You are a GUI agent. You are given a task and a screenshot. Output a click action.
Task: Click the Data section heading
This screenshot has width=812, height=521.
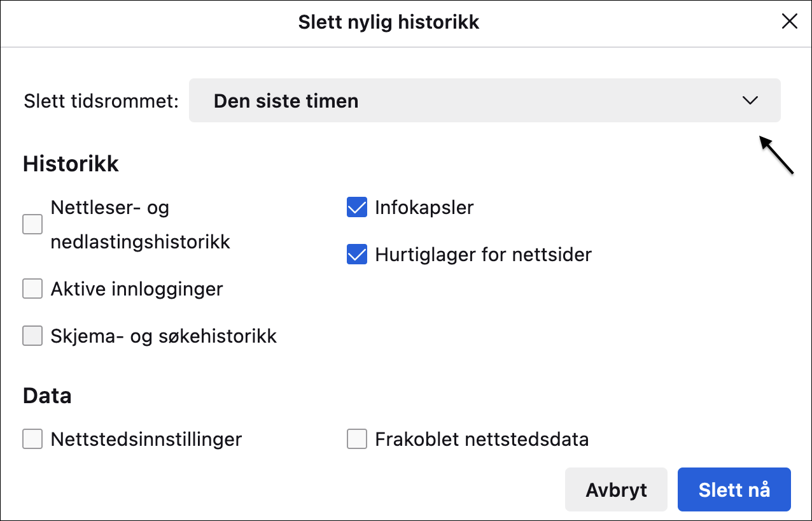click(47, 396)
